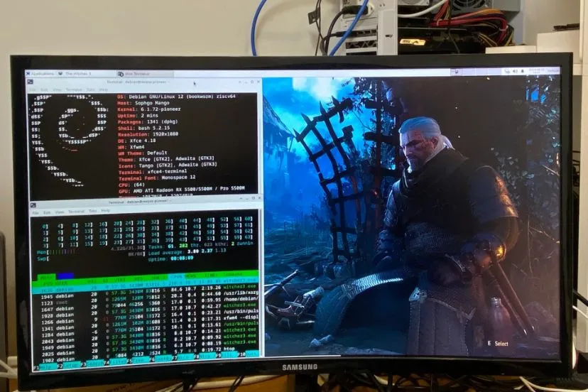Open Help menu in the upper terminal window
The image size is (588, 392).
coord(104,89)
